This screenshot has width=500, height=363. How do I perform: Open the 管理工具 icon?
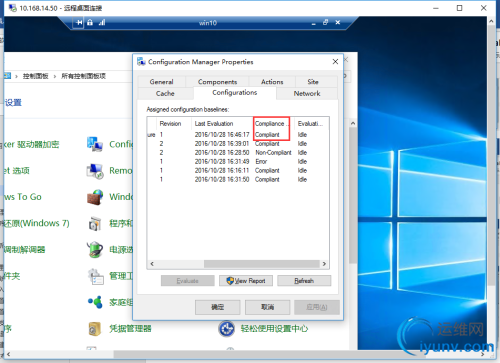click(96, 276)
